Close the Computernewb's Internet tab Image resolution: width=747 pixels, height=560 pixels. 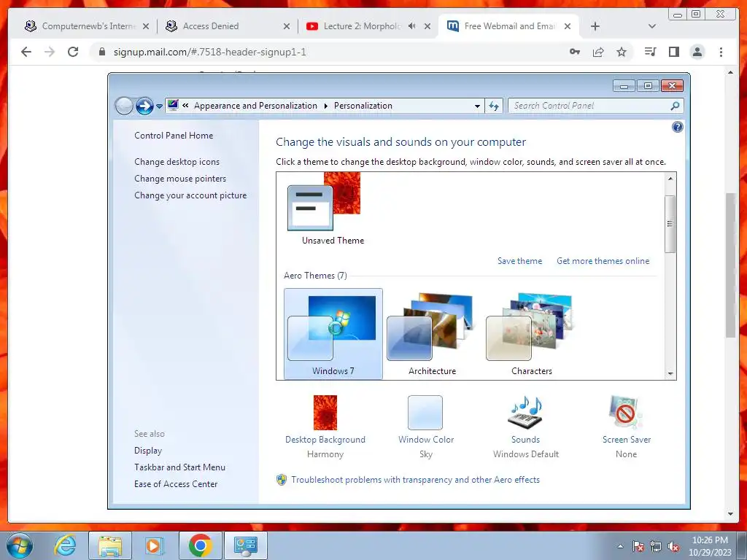click(x=146, y=27)
